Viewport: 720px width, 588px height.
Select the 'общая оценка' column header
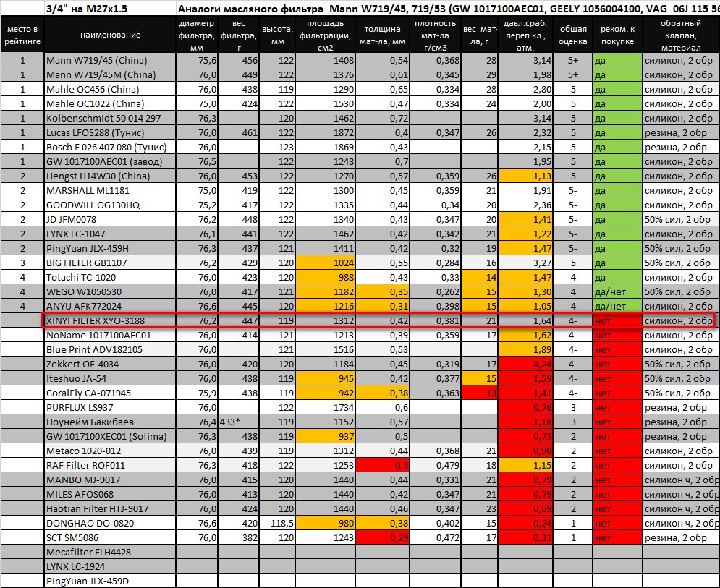[x=573, y=35]
